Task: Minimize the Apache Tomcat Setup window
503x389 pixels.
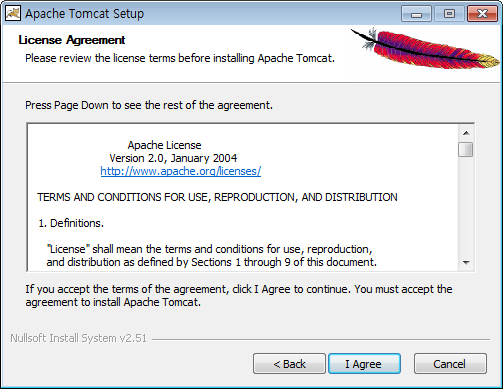Action: [416, 14]
